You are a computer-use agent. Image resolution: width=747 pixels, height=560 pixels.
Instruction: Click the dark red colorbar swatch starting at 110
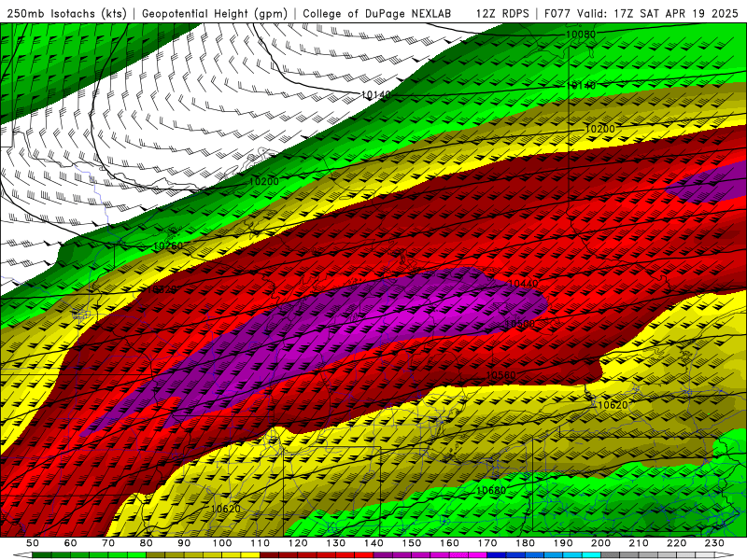pos(269,555)
